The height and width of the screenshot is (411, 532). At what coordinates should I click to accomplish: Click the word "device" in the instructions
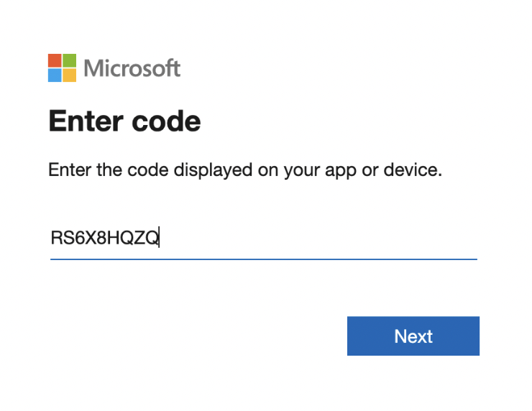(x=411, y=170)
